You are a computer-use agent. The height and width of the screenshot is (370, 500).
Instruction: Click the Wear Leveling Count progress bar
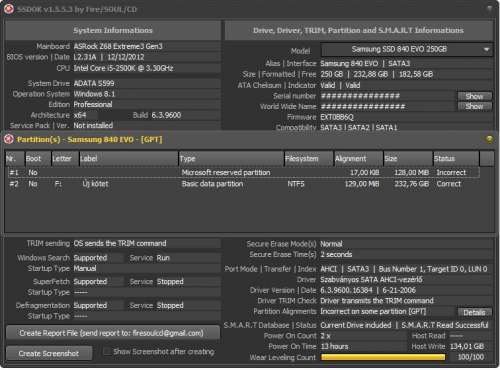pyautogui.click(x=383, y=357)
